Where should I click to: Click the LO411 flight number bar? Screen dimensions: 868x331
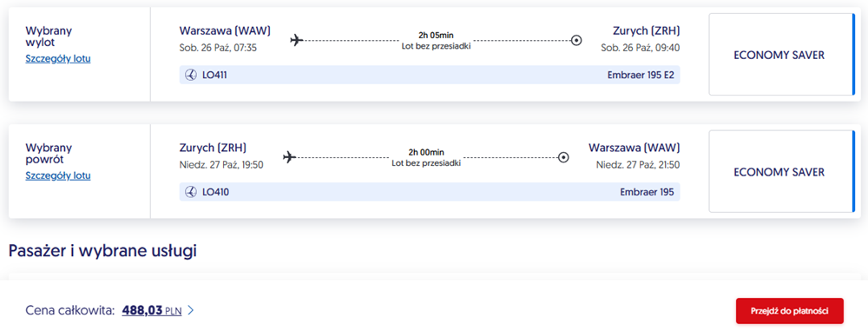pyautogui.click(x=430, y=75)
